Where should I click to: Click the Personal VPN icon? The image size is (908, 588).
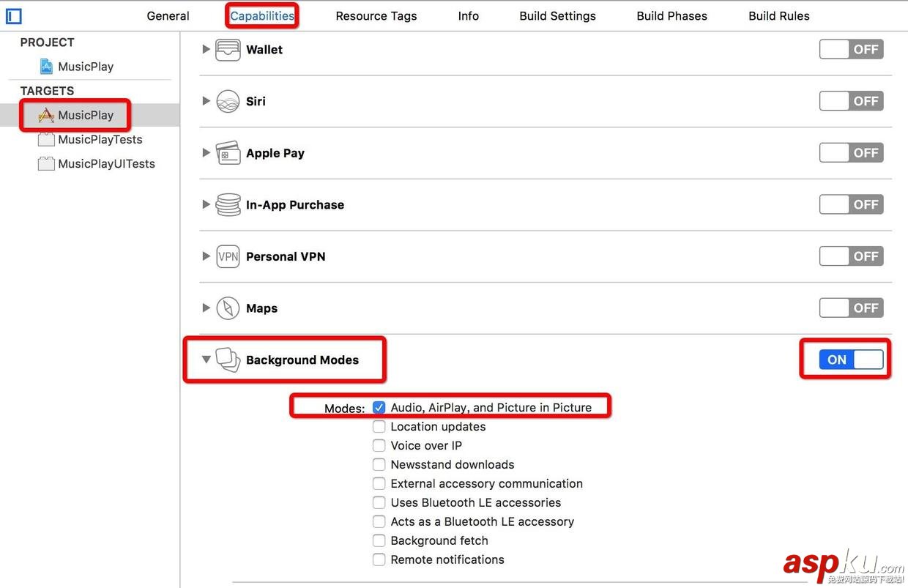pyautogui.click(x=228, y=257)
